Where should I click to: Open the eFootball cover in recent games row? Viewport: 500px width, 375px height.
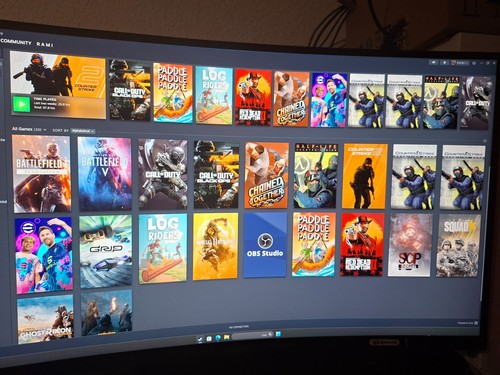328,100
